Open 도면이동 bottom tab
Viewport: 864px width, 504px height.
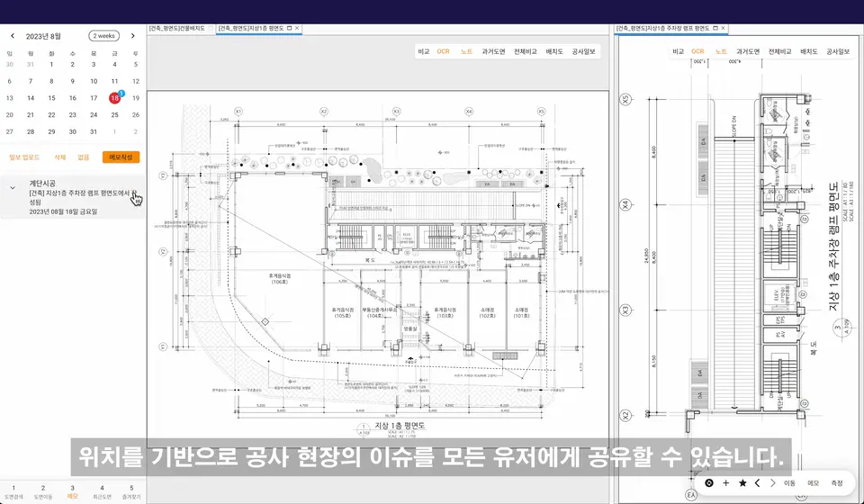tap(43, 492)
